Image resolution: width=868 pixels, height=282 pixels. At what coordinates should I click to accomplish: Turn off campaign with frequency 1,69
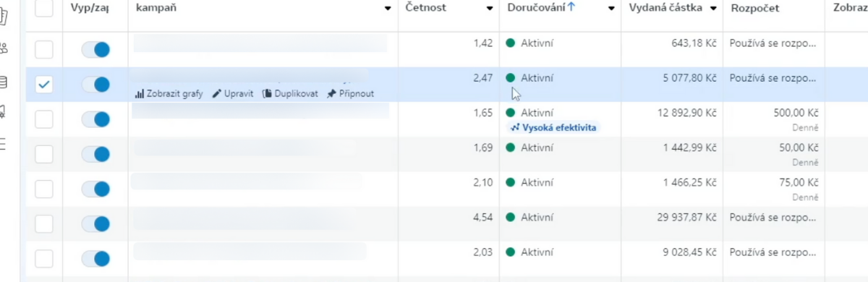[x=95, y=154]
